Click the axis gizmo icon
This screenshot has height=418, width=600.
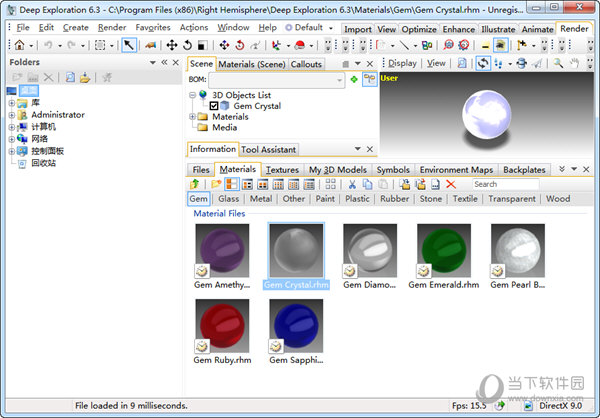click(x=276, y=45)
